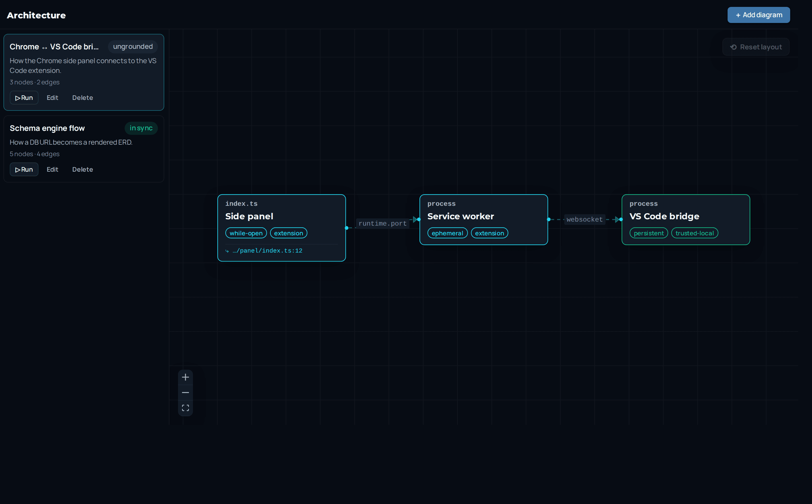Select the Service worker node
The height and width of the screenshot is (504, 812).
(x=484, y=220)
